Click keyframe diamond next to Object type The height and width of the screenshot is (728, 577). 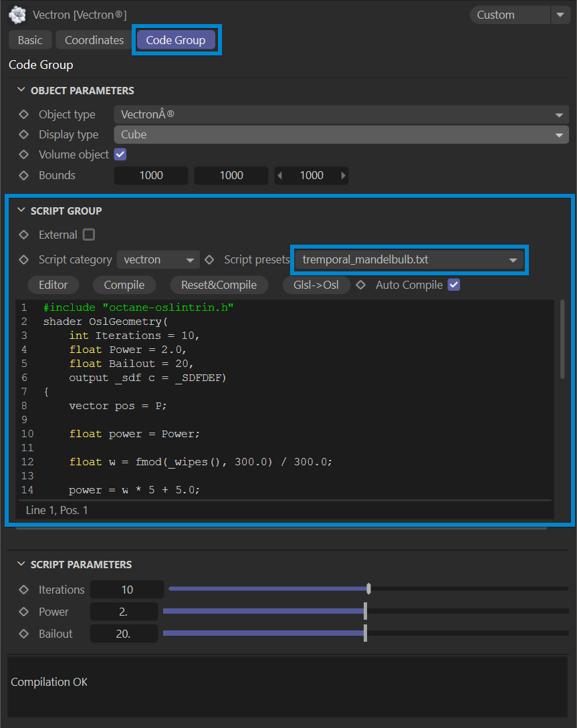coord(24,114)
